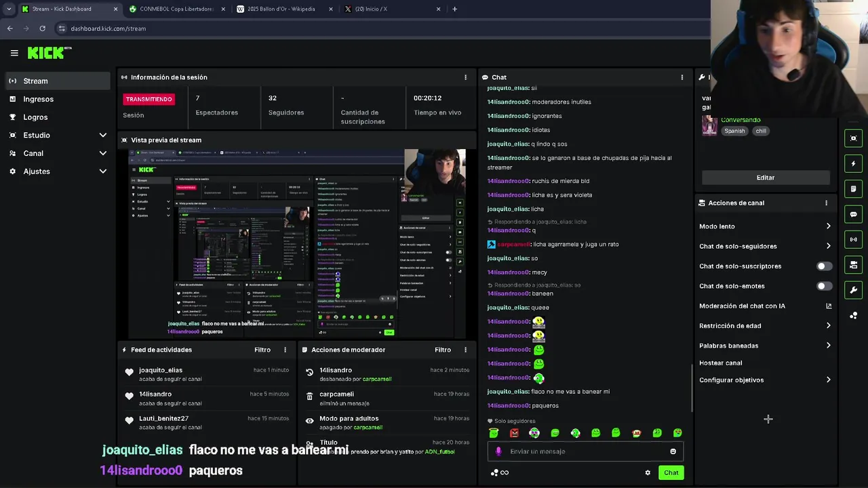Click Hostear canal
The height and width of the screenshot is (488, 868).
720,363
